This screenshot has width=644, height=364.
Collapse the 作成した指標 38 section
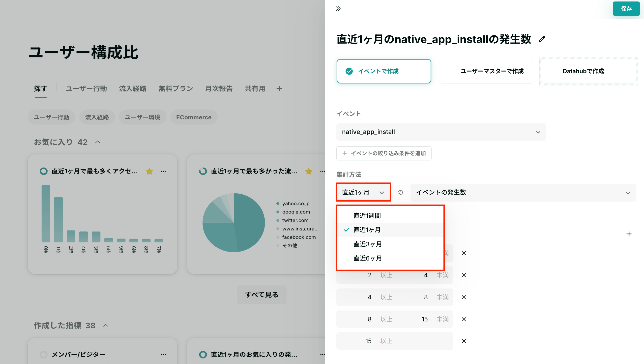(106, 325)
